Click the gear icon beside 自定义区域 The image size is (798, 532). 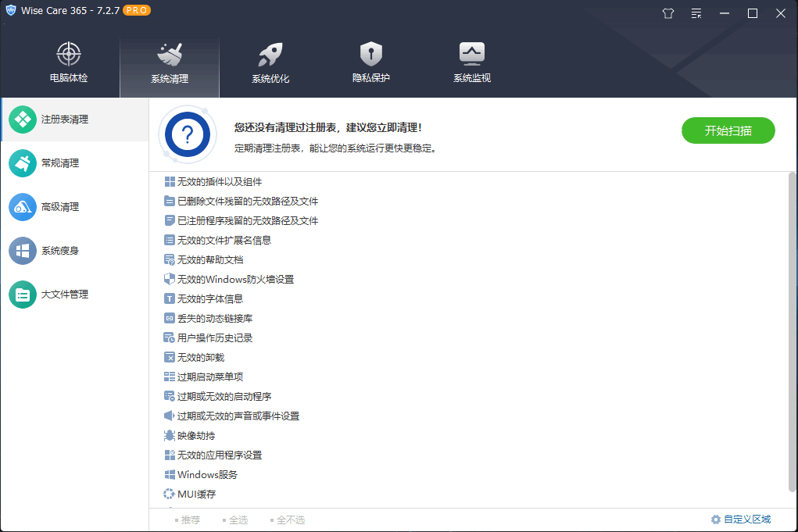click(x=715, y=519)
